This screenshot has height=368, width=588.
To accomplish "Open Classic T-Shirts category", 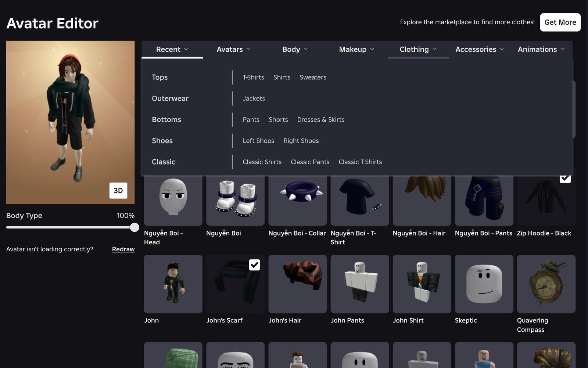I will pyautogui.click(x=360, y=162).
